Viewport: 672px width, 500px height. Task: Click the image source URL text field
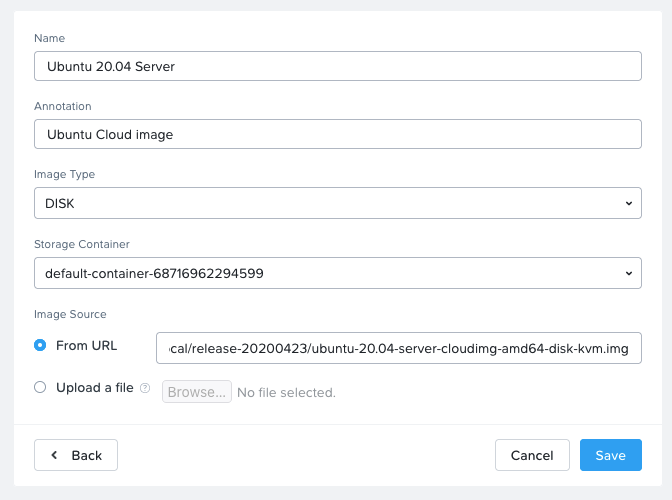pyautogui.click(x=399, y=348)
